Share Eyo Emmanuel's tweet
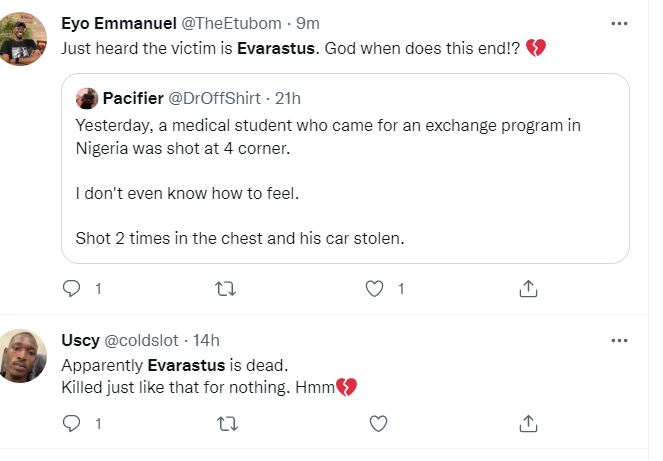The width and height of the screenshot is (663, 461). [530, 289]
